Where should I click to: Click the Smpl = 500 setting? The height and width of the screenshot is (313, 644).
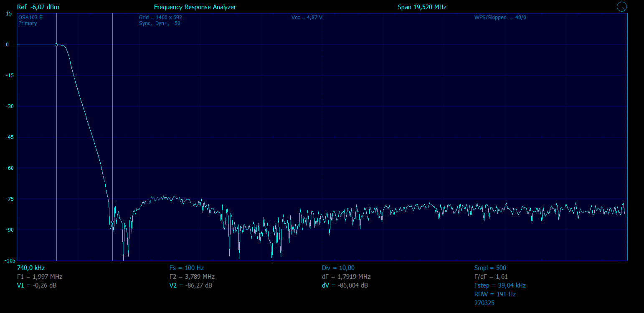490,268
